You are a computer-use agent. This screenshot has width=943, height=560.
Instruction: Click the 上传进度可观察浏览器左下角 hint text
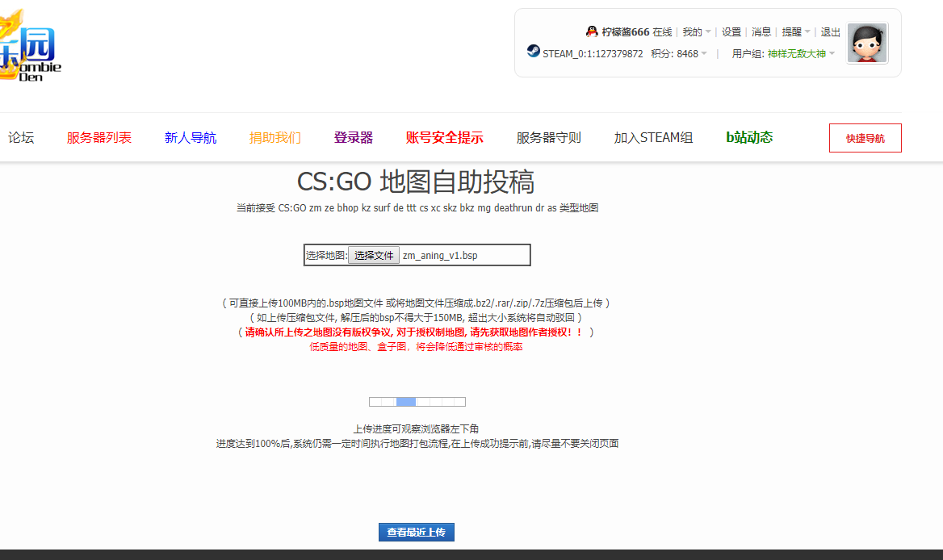tap(416, 429)
